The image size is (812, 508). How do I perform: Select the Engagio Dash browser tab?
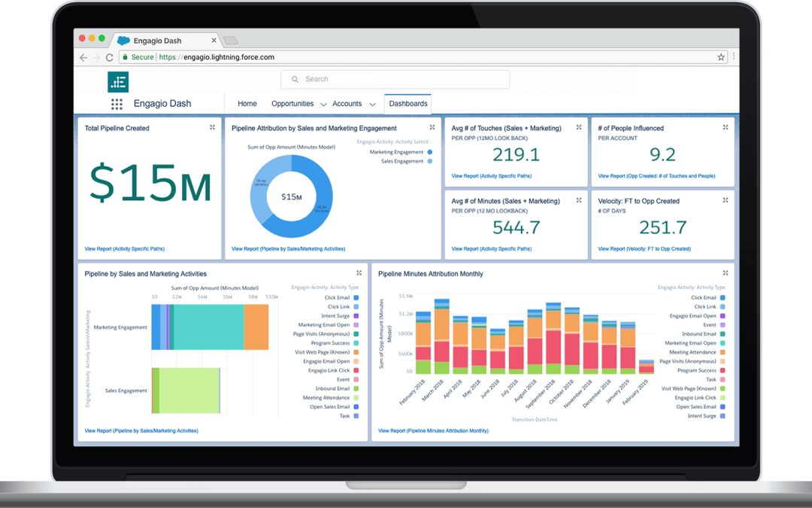[165, 41]
